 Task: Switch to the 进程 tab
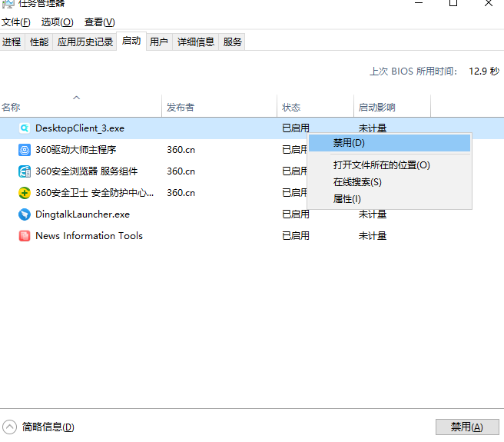click(x=12, y=42)
